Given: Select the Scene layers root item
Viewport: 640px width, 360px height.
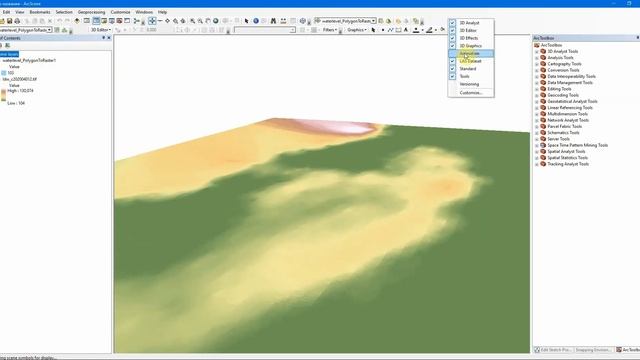Looking at the screenshot, I should (x=9, y=54).
